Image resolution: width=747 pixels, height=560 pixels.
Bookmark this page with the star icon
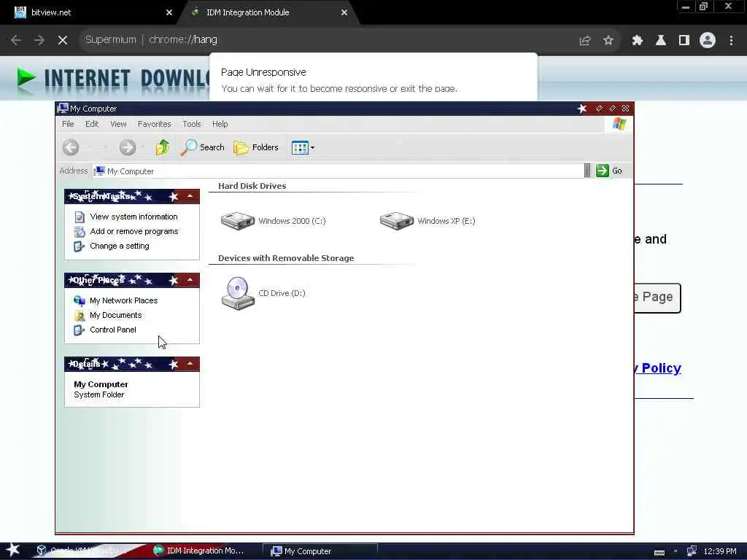tap(608, 41)
